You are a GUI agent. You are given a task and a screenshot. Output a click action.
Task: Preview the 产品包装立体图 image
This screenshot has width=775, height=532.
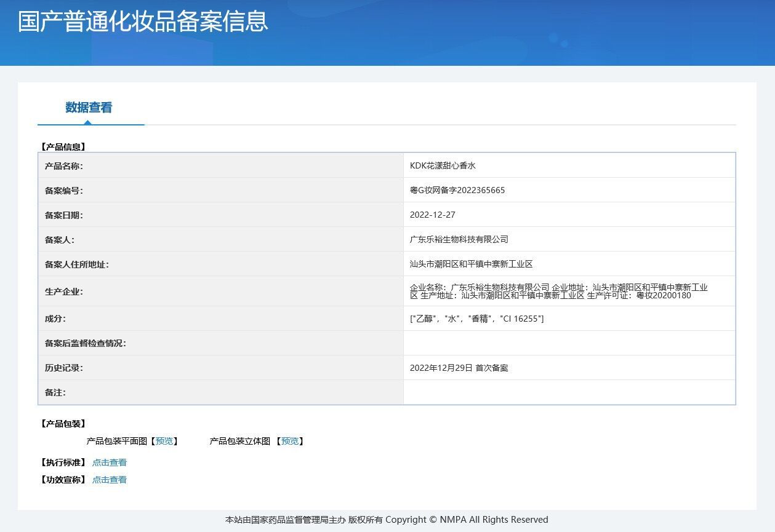click(290, 441)
